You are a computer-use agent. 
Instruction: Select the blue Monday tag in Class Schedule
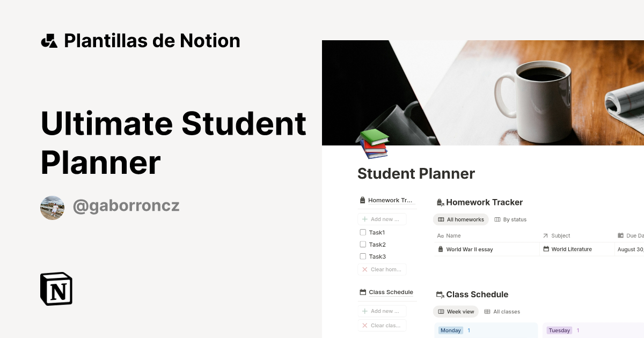pos(450,330)
